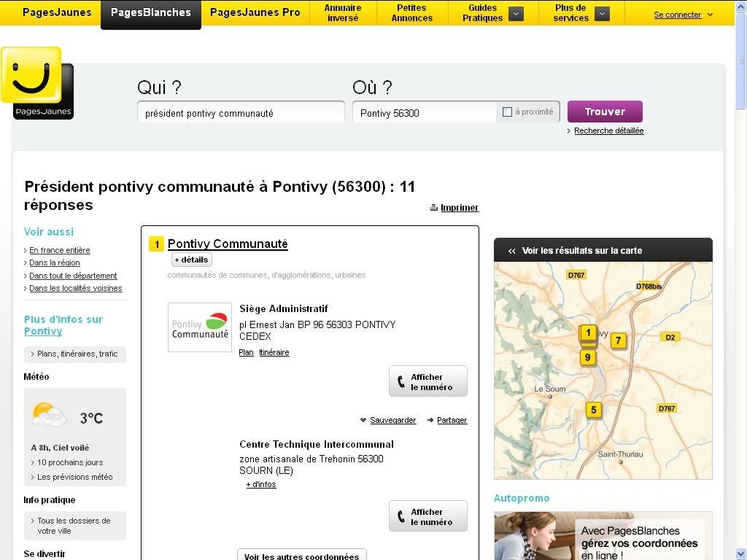Screen dimensions: 747x560
Task: Toggle the 'à proximité' checkbox
Action: click(x=508, y=112)
